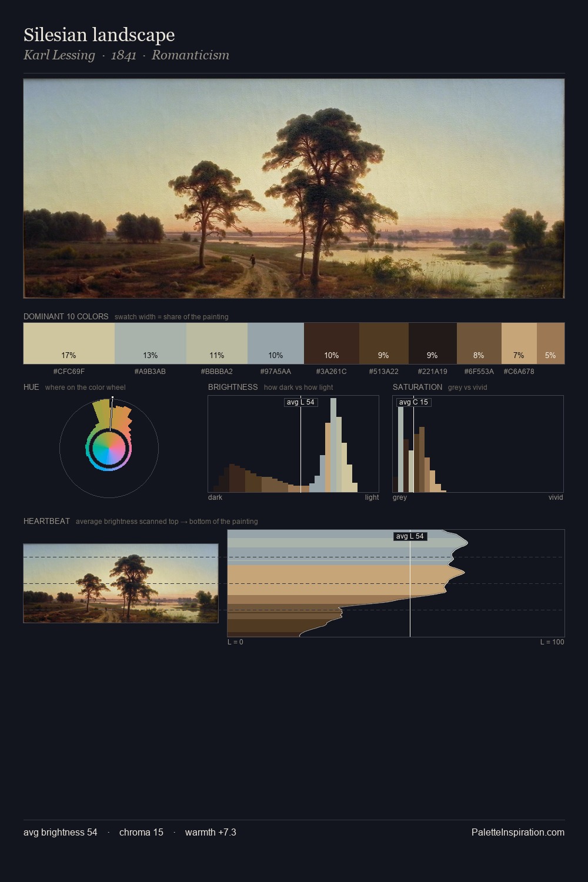Open the main Silesian landscape painting image

click(x=294, y=188)
